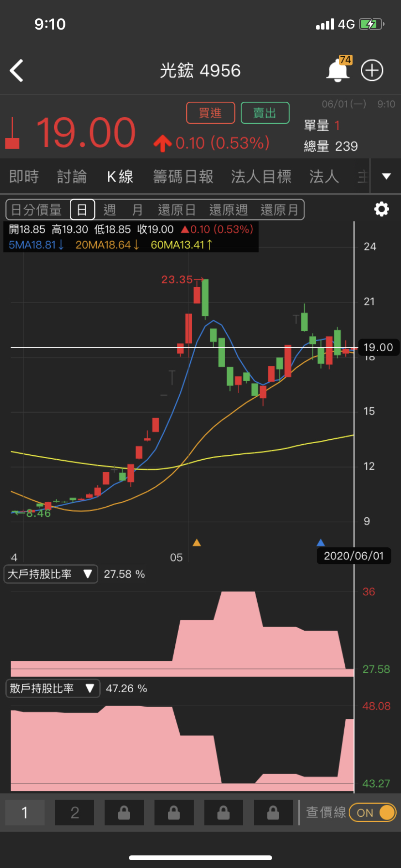
Task: Tap the back arrow icon
Action: [17, 71]
